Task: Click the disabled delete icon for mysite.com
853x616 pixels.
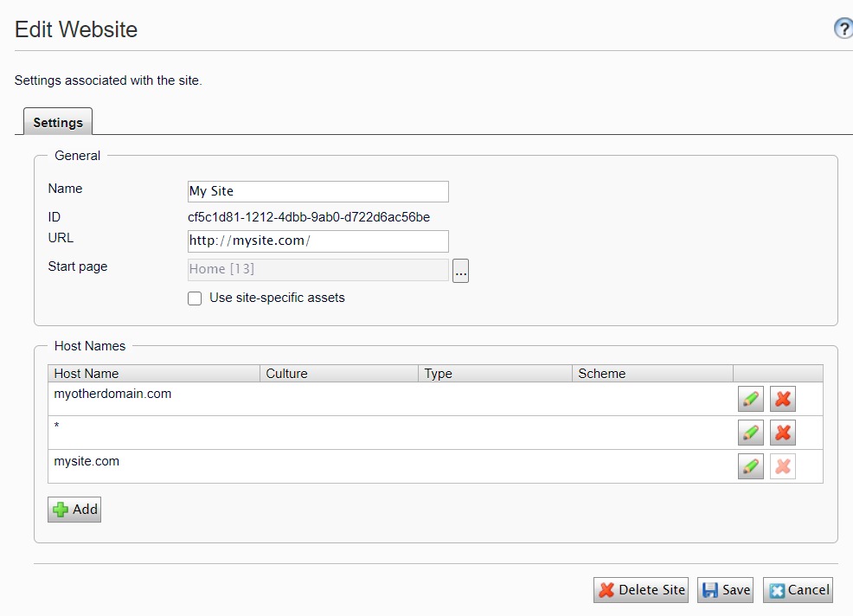Action: click(x=783, y=466)
